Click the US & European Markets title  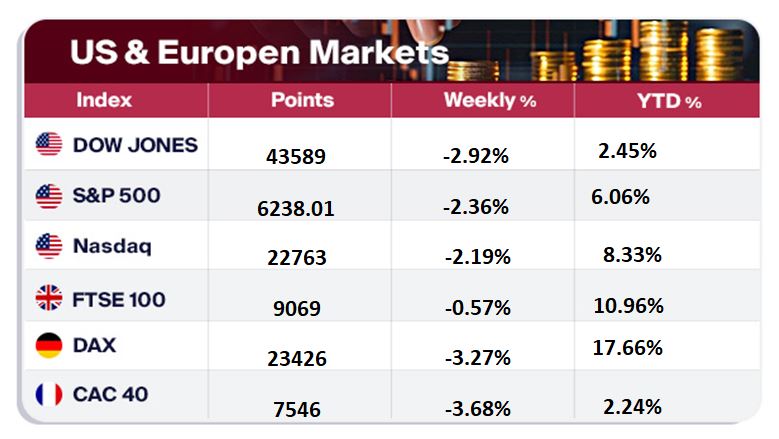pos(258,51)
